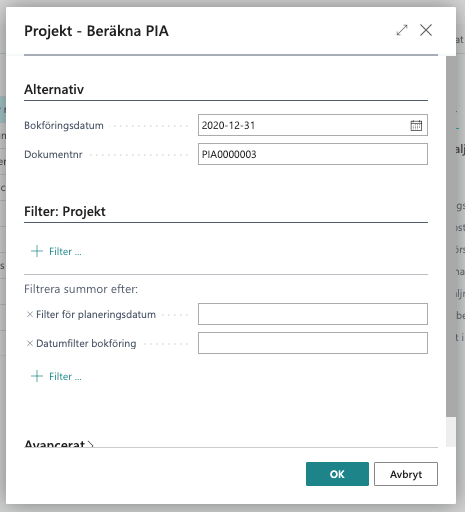Select the Filter för planeringsdatum label
This screenshot has height=512, width=465.
pyautogui.click(x=96, y=314)
